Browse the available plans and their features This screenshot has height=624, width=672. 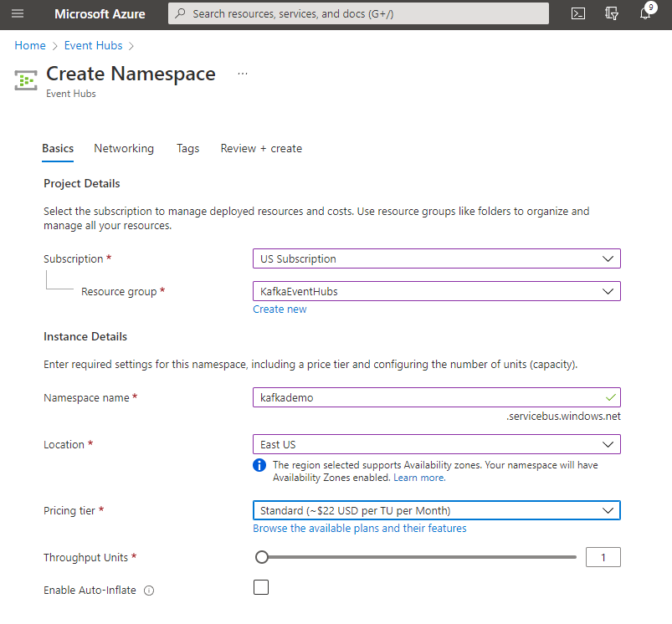360,529
